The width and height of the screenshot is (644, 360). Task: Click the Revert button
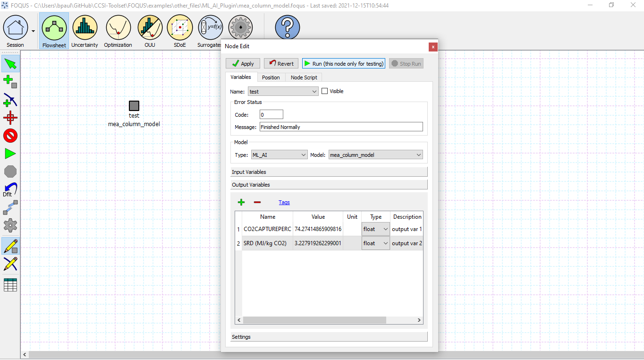(x=281, y=63)
